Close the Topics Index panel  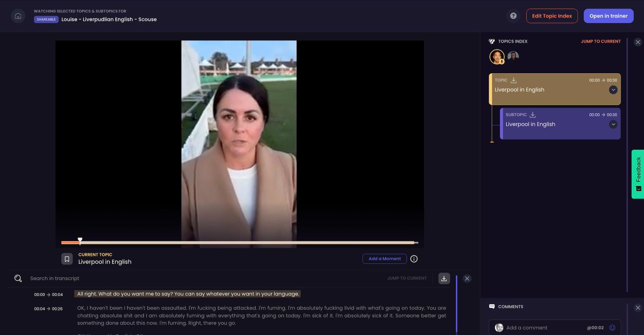click(x=638, y=42)
